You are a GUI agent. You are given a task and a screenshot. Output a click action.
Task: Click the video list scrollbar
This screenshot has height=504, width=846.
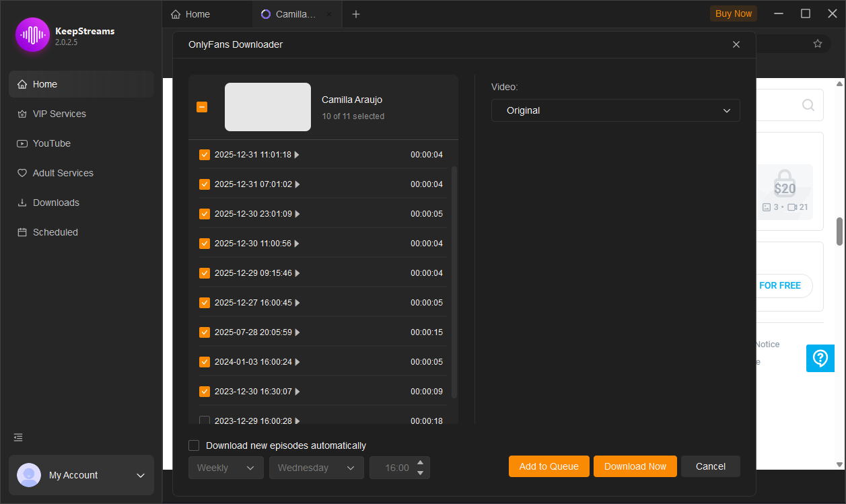(454, 282)
